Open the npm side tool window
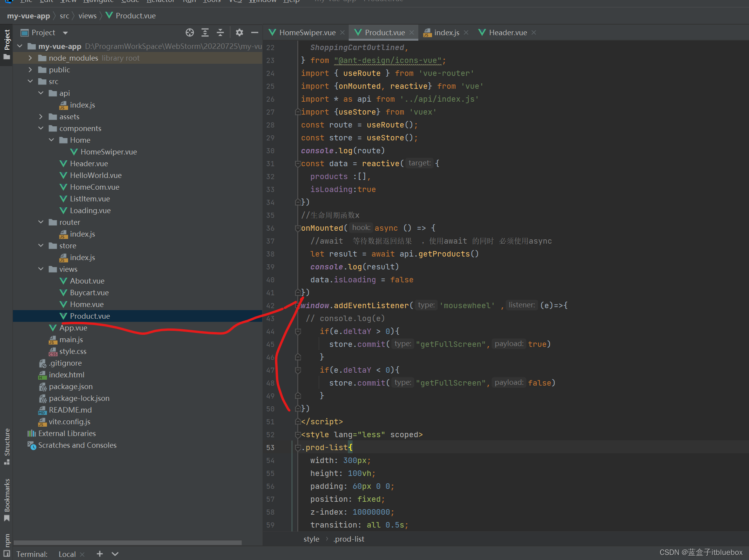The height and width of the screenshot is (560, 749). [x=7, y=545]
